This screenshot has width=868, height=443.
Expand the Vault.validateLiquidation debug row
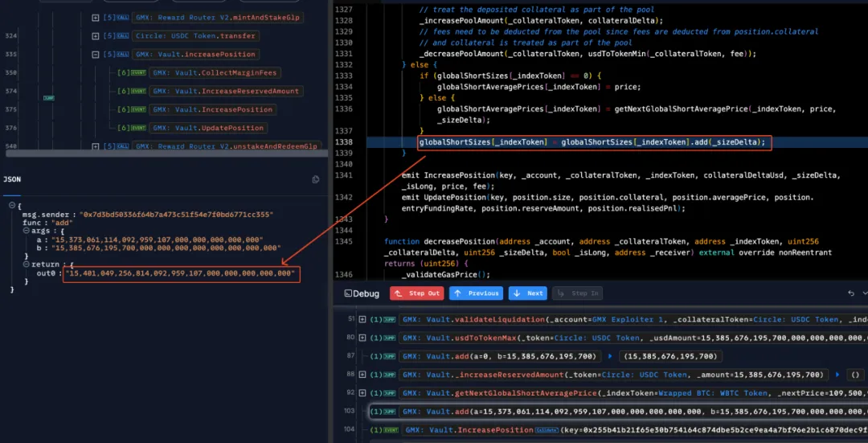pyautogui.click(x=362, y=319)
